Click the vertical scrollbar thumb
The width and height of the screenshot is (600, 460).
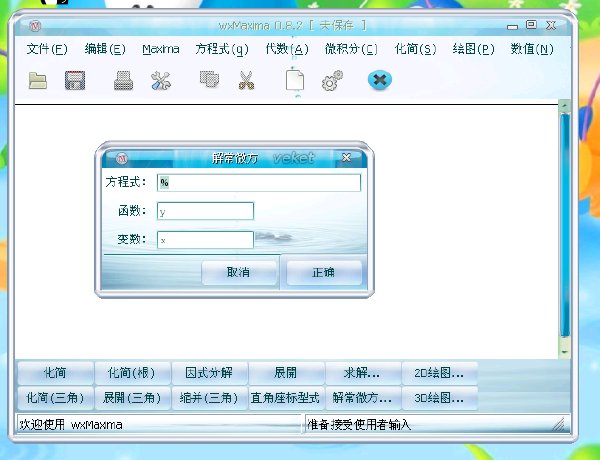pos(565,225)
